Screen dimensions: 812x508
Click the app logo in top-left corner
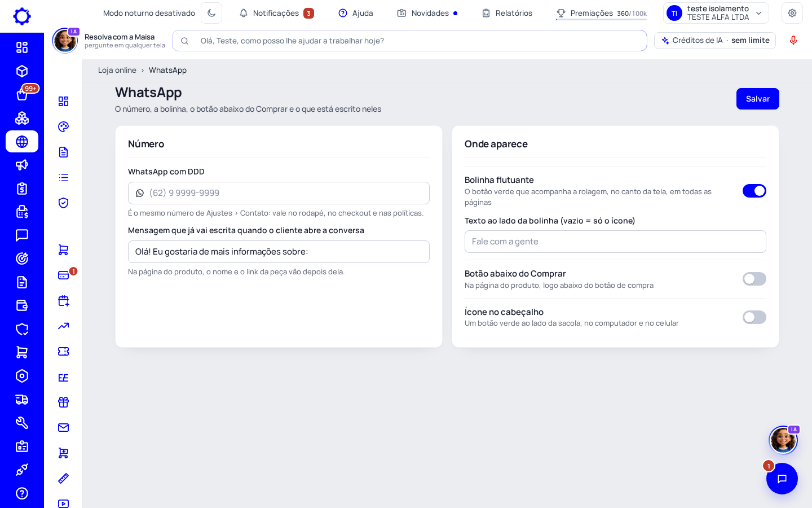tap(22, 16)
